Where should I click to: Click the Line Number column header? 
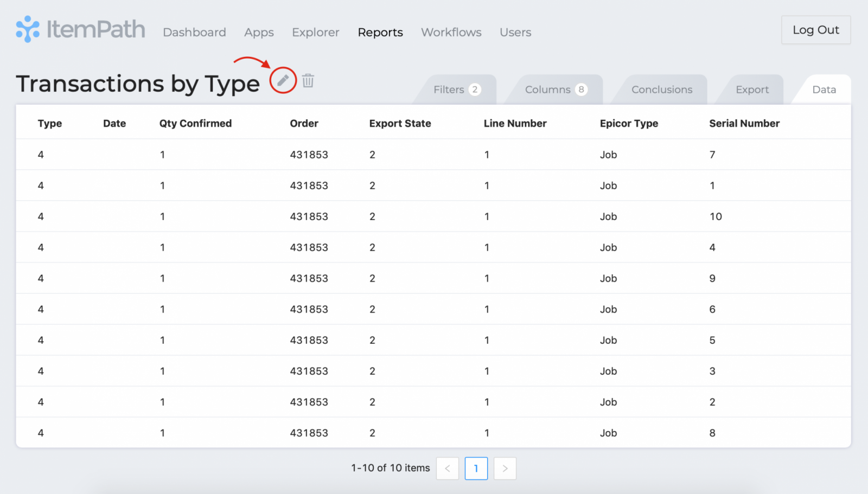pos(515,123)
